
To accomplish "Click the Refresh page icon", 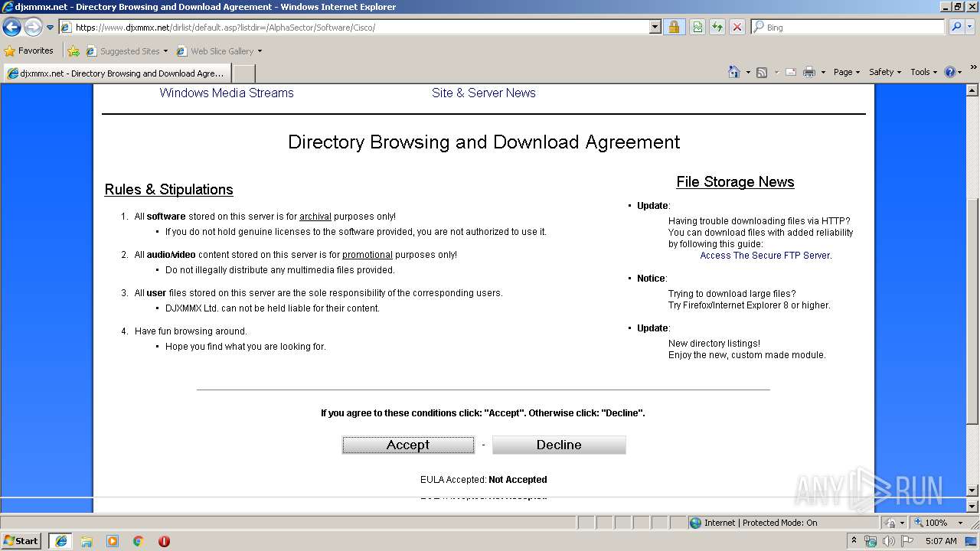I will (x=717, y=28).
